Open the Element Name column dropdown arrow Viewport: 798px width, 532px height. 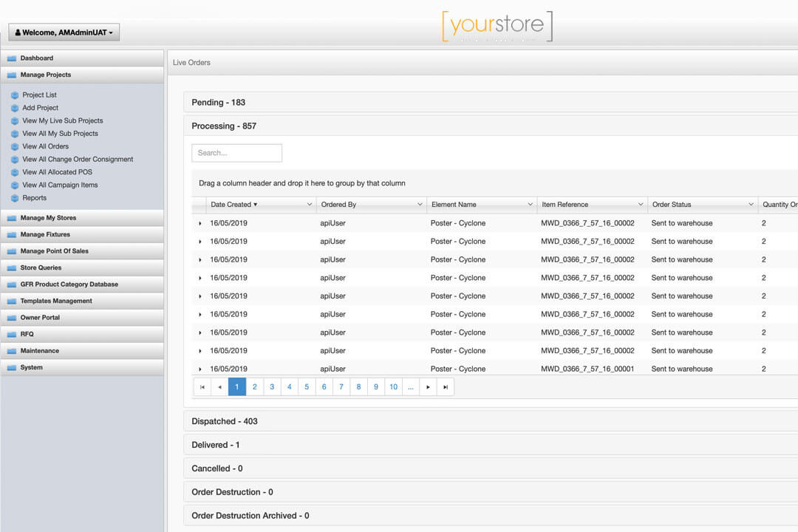[x=530, y=205]
